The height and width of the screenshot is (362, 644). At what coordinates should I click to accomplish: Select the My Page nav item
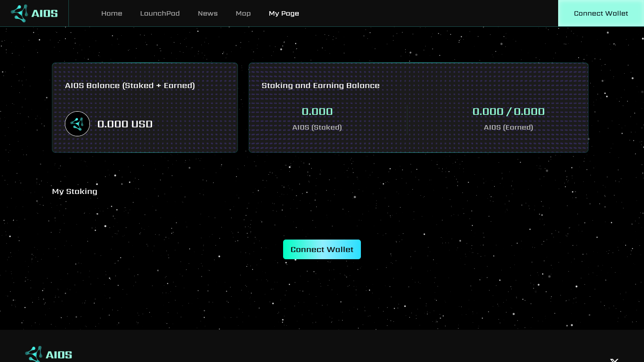[x=284, y=13]
